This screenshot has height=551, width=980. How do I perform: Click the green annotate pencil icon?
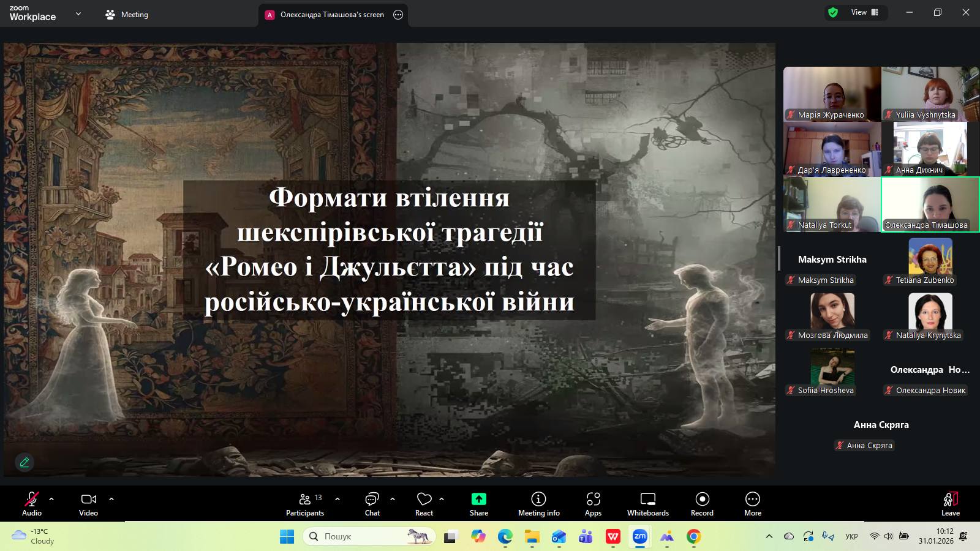click(24, 462)
